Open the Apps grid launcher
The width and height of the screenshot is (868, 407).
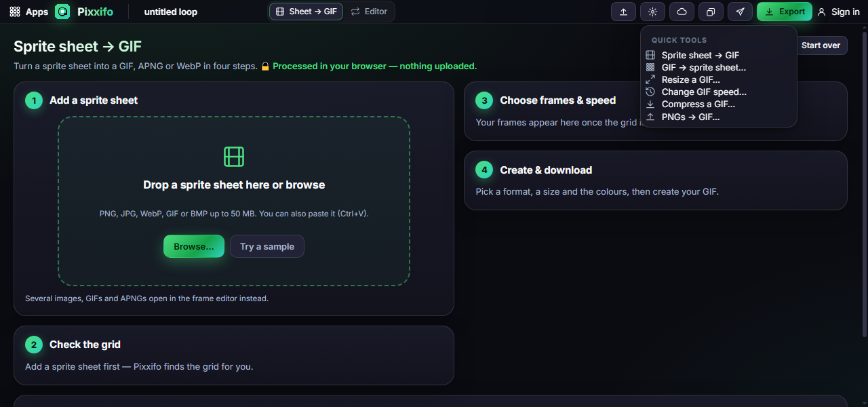click(x=28, y=12)
